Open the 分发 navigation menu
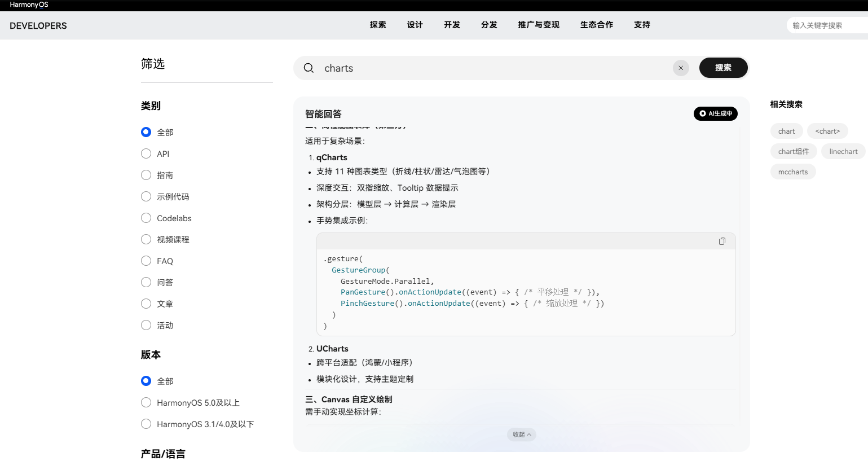Viewport: 868px width, 461px height. [490, 25]
